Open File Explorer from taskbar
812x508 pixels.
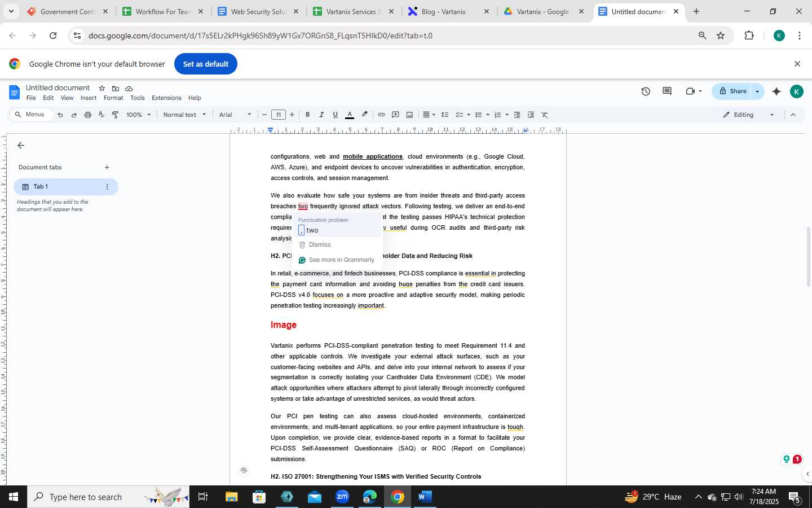click(232, 497)
